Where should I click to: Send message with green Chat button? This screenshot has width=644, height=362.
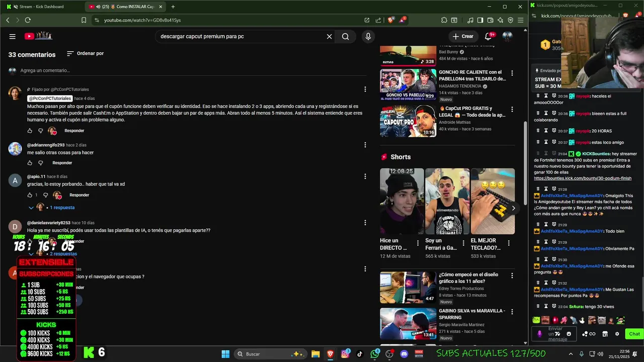click(x=634, y=334)
